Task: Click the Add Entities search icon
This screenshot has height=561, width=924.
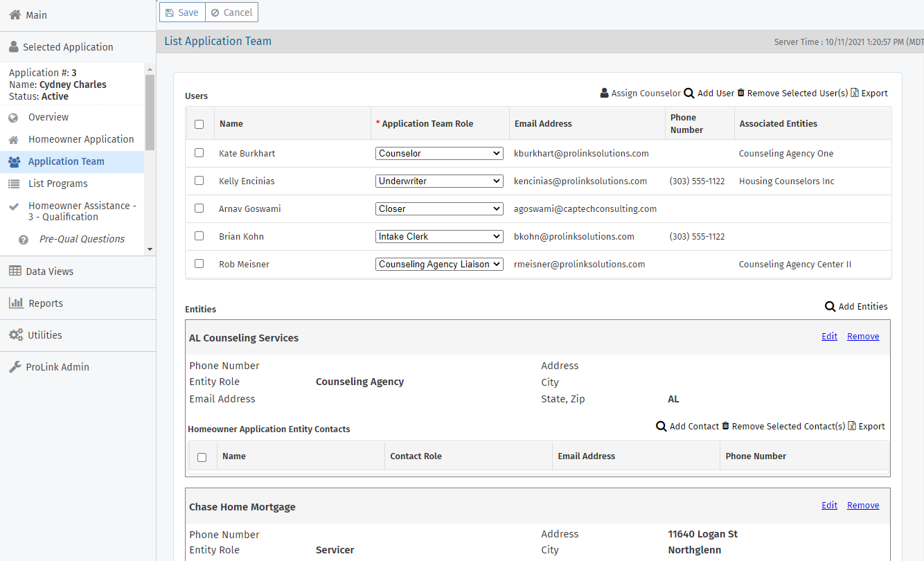Action: point(830,306)
